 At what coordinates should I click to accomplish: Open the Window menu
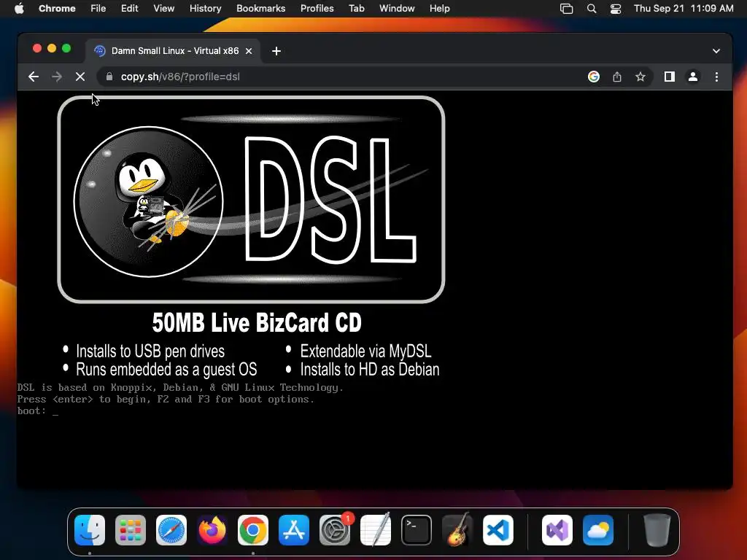point(397,8)
